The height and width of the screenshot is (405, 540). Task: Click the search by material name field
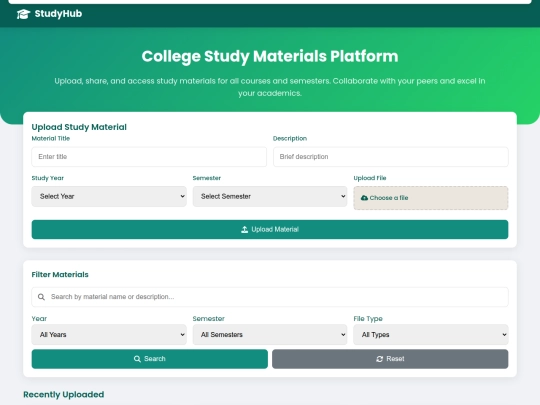(270, 297)
